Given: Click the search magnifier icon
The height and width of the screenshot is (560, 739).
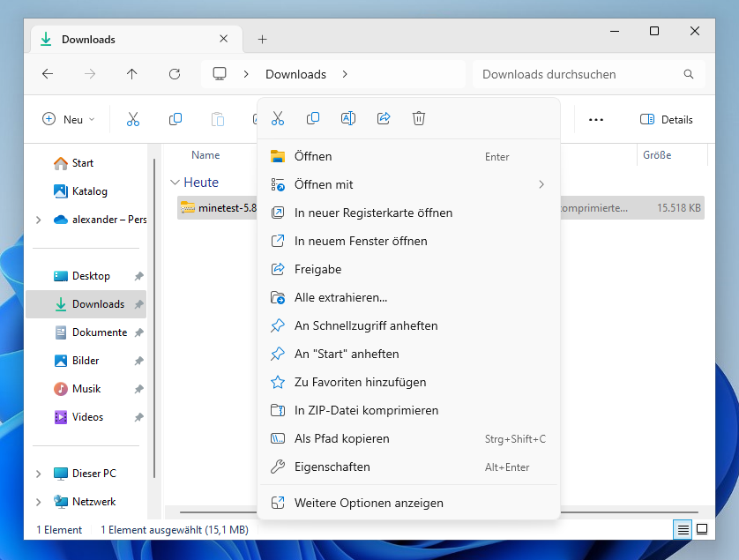Looking at the screenshot, I should 689,74.
